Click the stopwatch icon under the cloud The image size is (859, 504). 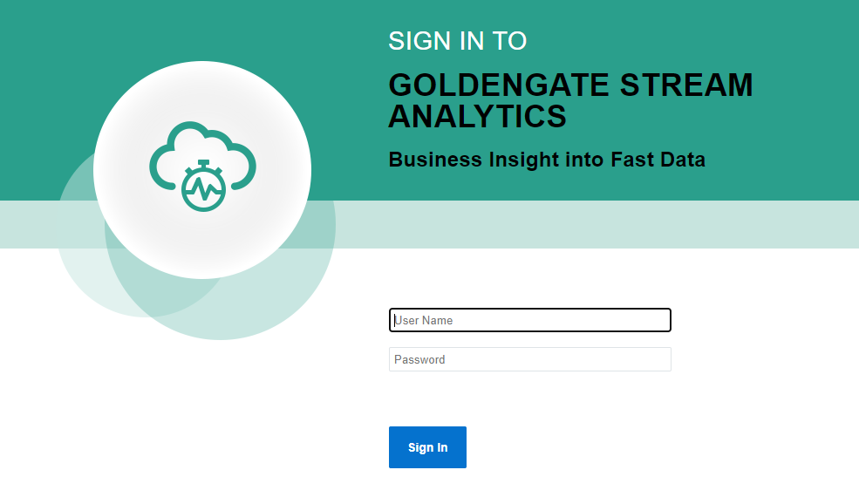click(x=202, y=189)
